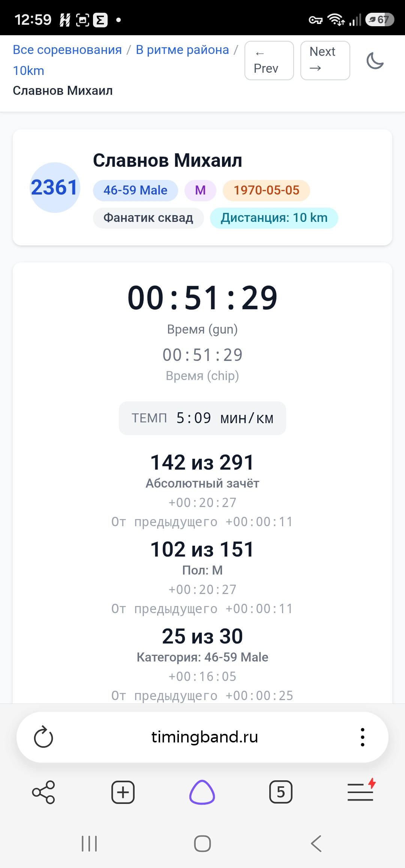Open browser three-dot options menu
The width and height of the screenshot is (405, 868).
(x=362, y=737)
